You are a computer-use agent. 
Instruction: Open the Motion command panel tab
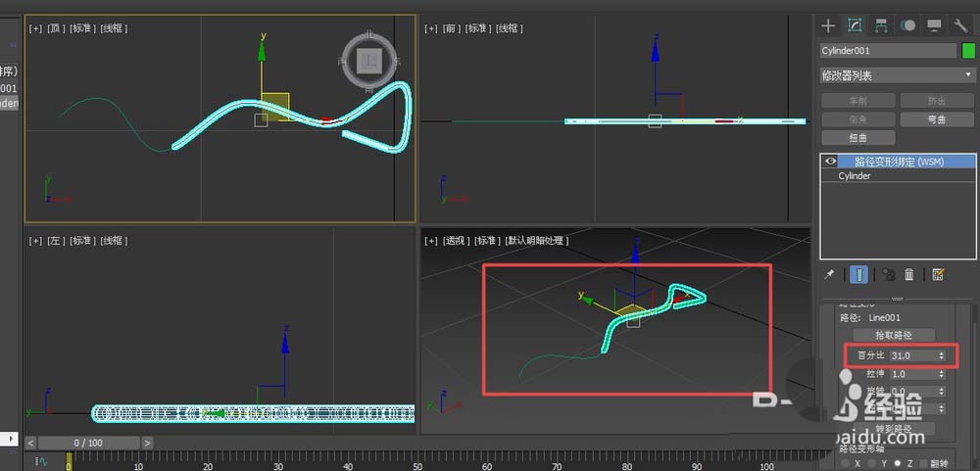(907, 25)
